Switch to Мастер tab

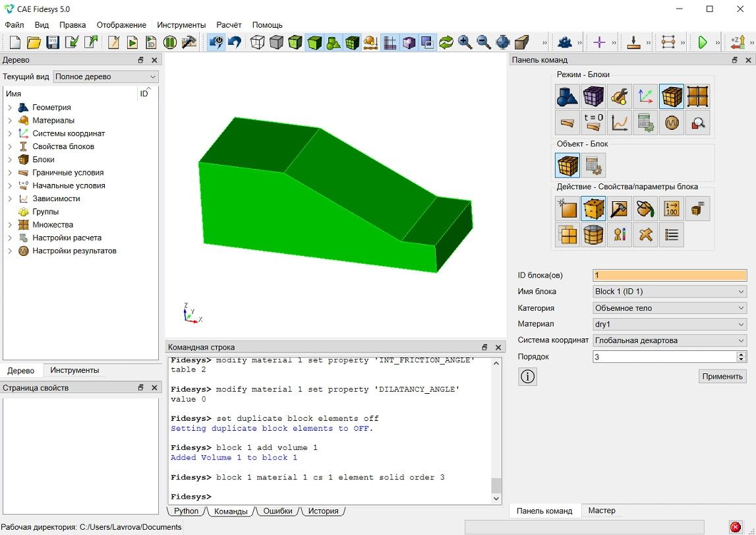click(602, 511)
